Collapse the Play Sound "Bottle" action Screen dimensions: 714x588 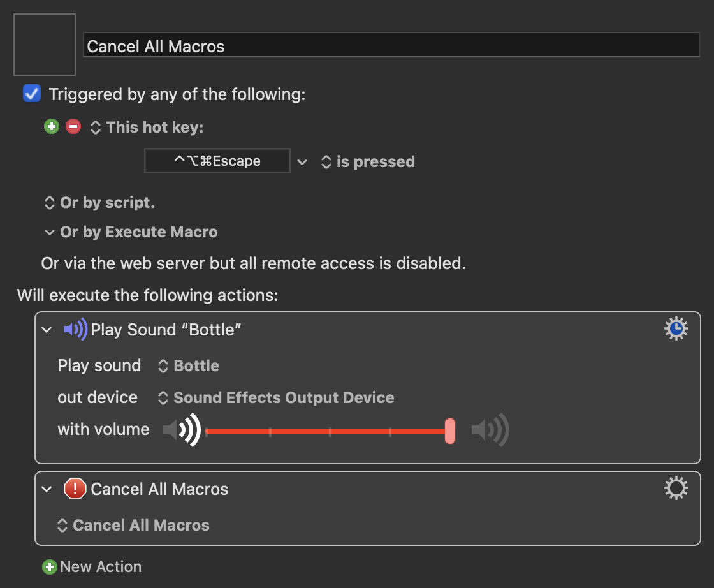[47, 329]
